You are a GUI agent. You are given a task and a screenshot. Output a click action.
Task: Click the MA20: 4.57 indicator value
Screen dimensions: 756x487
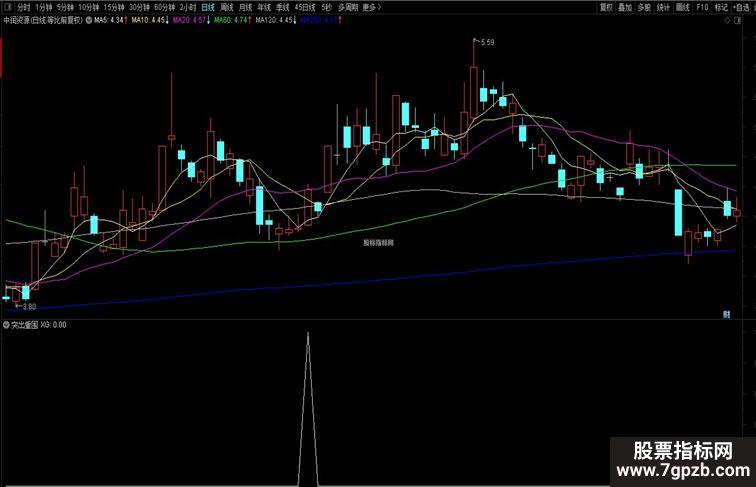point(189,20)
